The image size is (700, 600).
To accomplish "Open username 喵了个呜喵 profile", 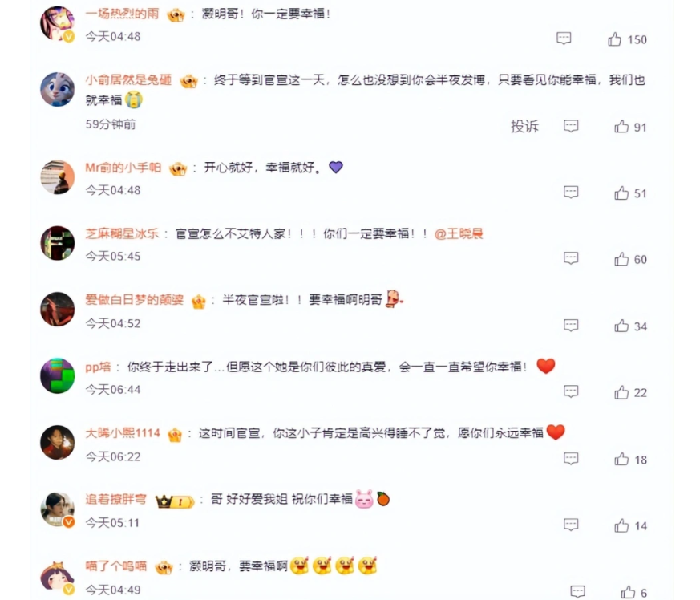I will tap(115, 566).
